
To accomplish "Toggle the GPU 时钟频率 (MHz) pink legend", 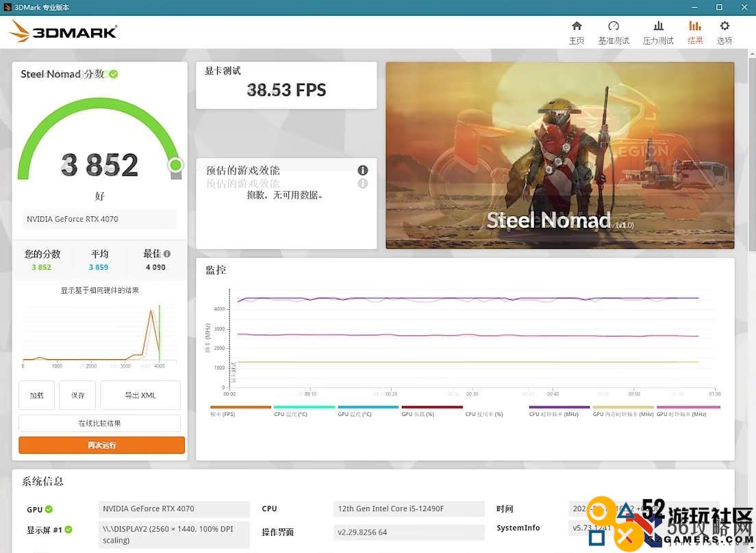I will pyautogui.click(x=688, y=411).
